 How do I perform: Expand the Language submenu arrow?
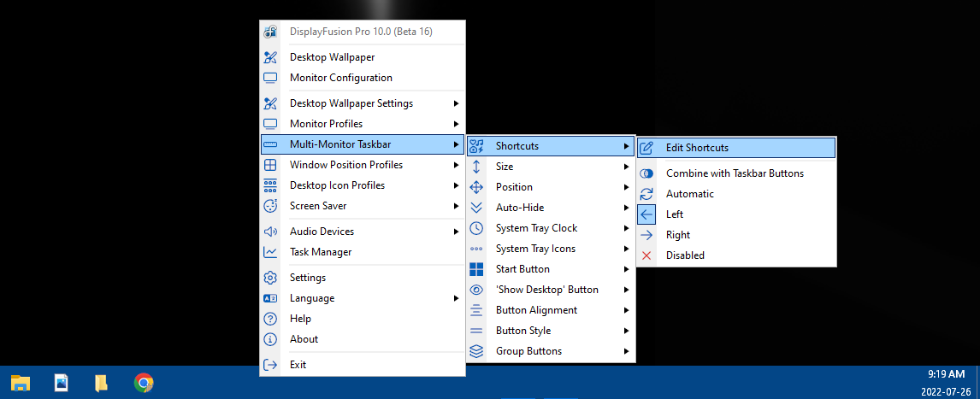[x=457, y=298]
